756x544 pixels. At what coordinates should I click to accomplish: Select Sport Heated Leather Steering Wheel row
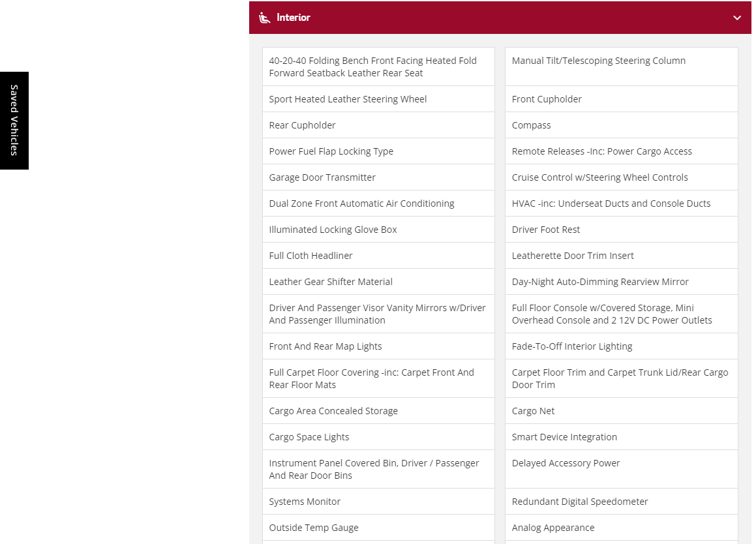coord(348,99)
